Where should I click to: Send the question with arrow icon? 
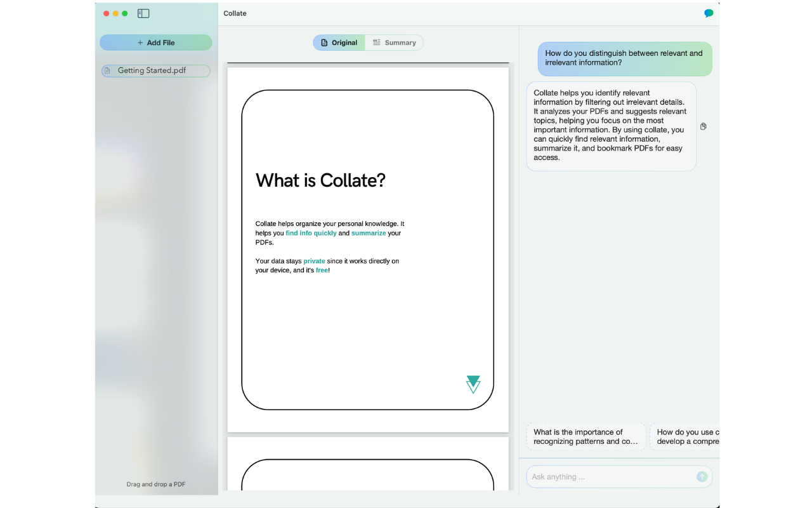click(702, 476)
